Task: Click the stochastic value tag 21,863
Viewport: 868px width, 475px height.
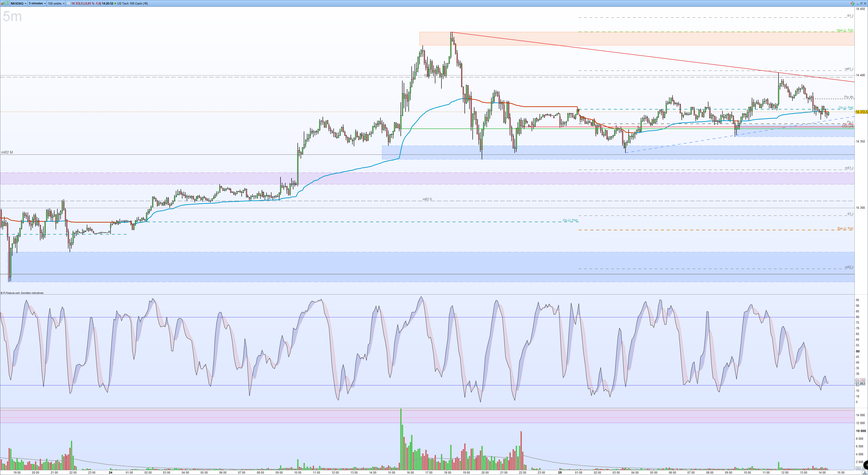Action: pos(860,384)
